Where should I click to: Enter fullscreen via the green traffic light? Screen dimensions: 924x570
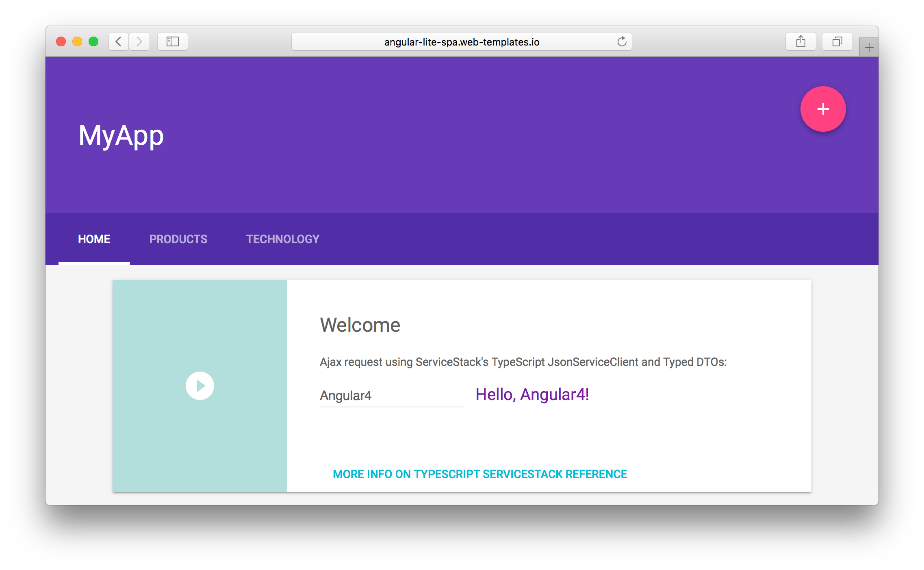click(93, 41)
